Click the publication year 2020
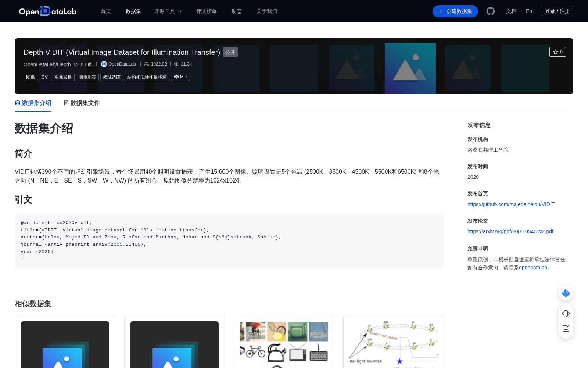This screenshot has height=368, width=588. [473, 177]
